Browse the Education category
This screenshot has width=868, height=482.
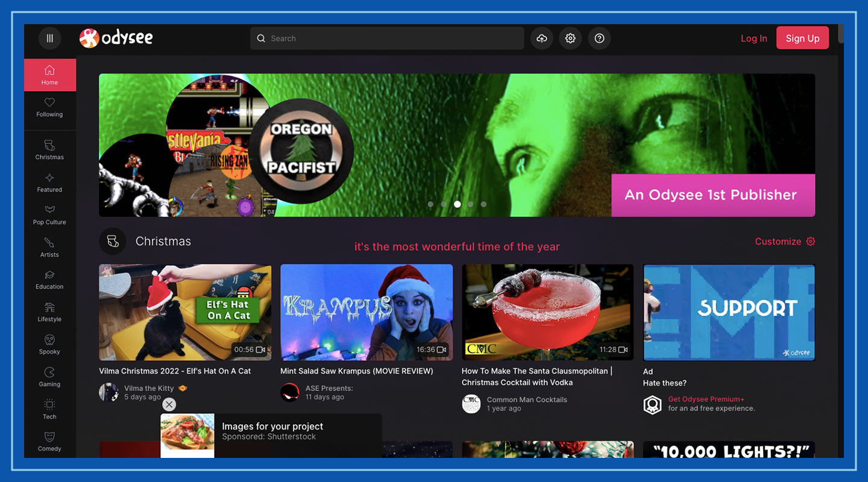(x=49, y=278)
